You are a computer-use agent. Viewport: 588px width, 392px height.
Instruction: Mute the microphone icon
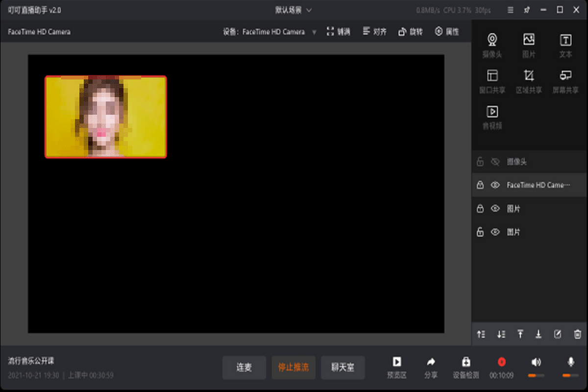coord(571,362)
